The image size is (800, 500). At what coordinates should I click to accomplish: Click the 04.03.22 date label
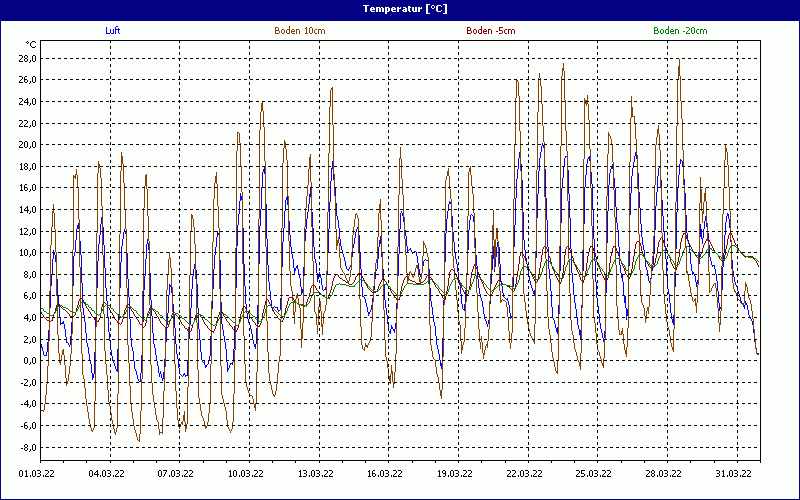pyautogui.click(x=106, y=474)
